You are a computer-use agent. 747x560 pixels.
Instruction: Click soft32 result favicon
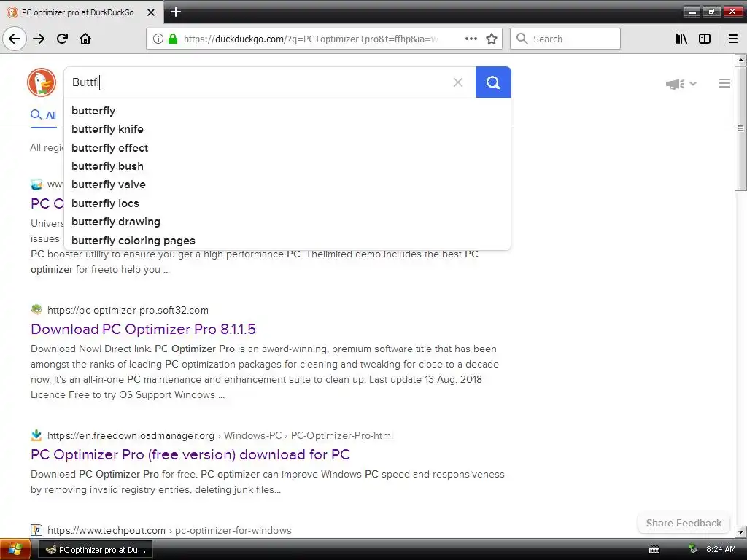[x=36, y=310]
